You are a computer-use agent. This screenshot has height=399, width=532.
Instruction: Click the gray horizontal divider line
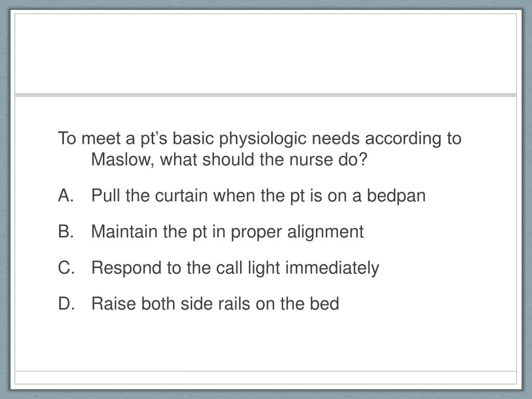pyautogui.click(x=265, y=95)
